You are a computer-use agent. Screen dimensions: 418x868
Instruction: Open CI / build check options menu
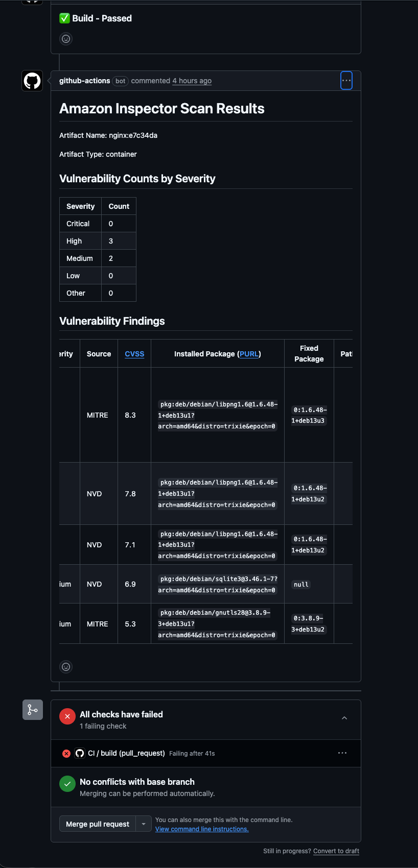point(342,753)
